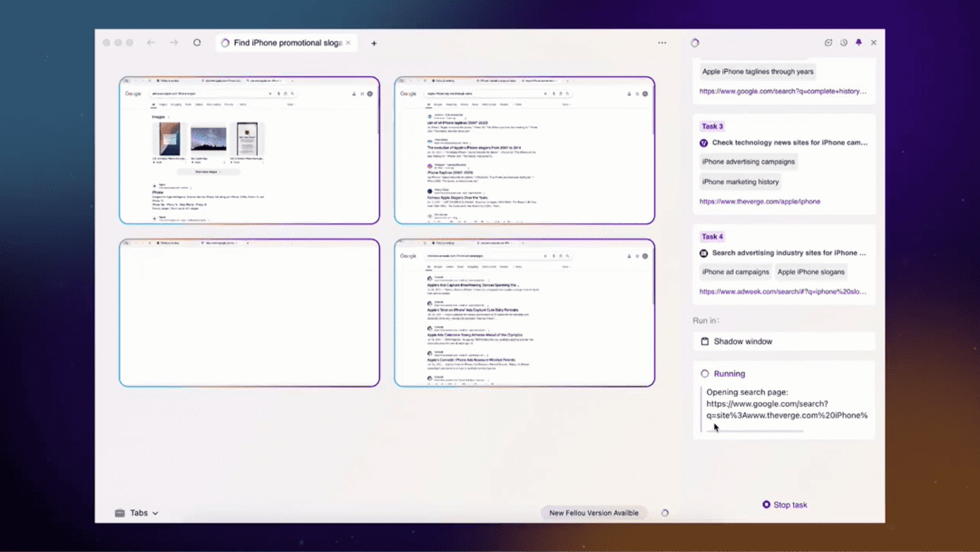Screen dimensions: 980x552
Task: Select the Apple iPhone slogans chip
Action: tap(810, 272)
